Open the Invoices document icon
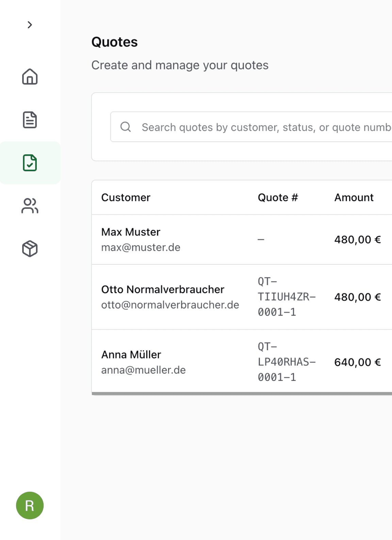The height and width of the screenshot is (540, 392). tap(30, 120)
